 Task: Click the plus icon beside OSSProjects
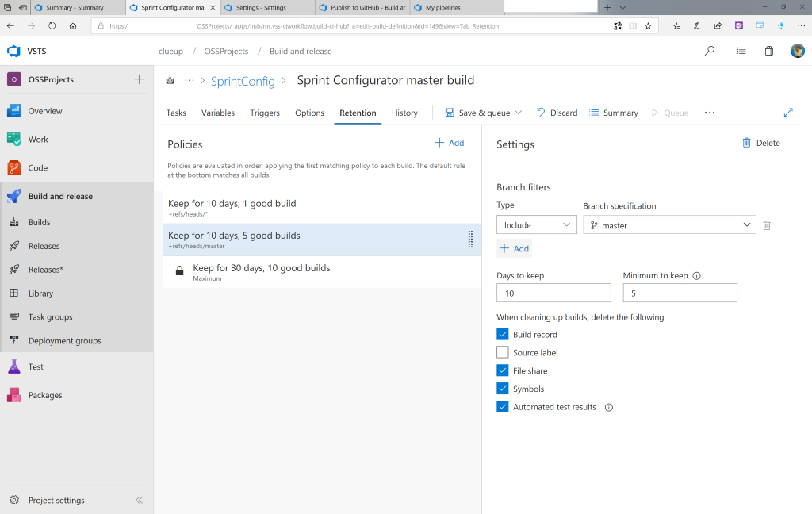click(139, 79)
